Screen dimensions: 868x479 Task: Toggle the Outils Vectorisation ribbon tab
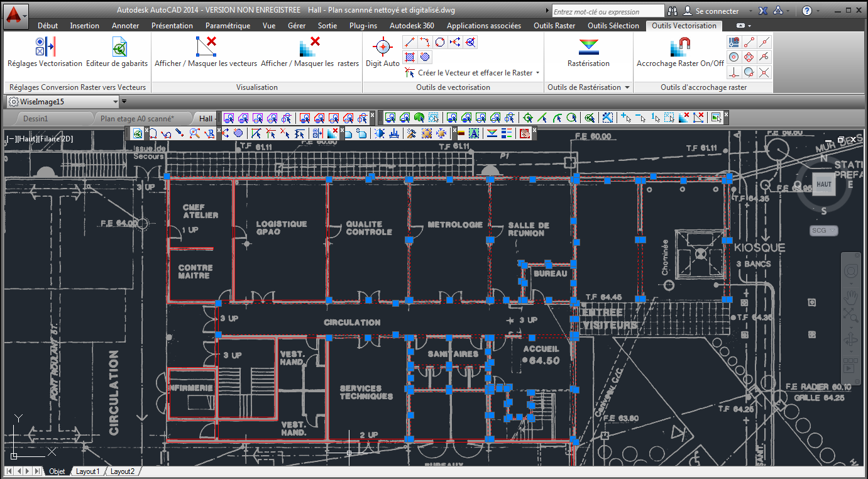(x=684, y=26)
